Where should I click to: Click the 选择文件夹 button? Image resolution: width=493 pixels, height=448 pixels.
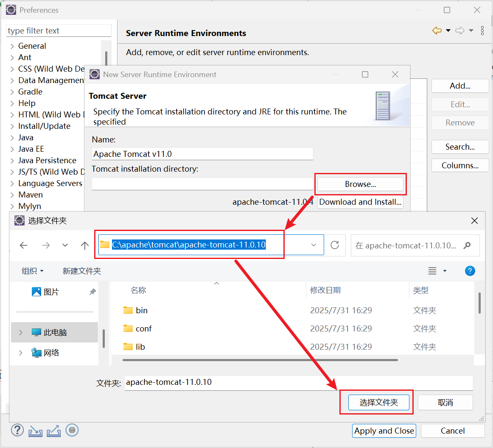pos(378,403)
